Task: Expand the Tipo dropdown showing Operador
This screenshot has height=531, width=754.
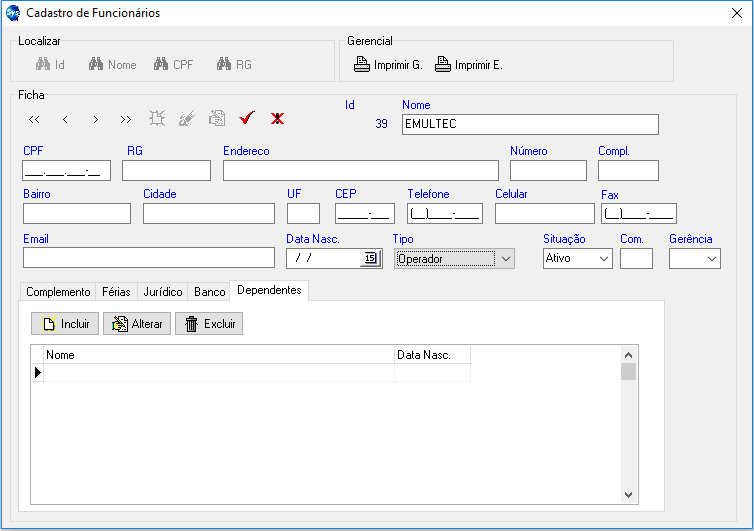Action: 506,258
